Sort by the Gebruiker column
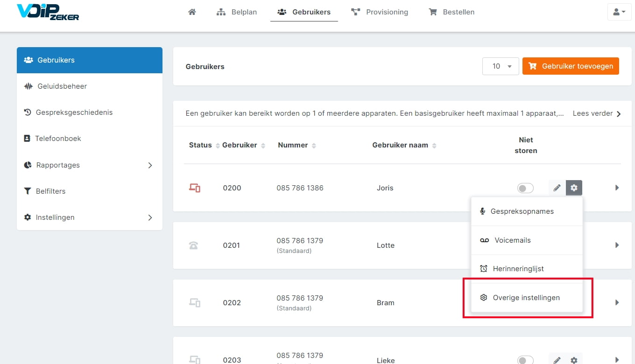The image size is (635, 364). point(244,145)
